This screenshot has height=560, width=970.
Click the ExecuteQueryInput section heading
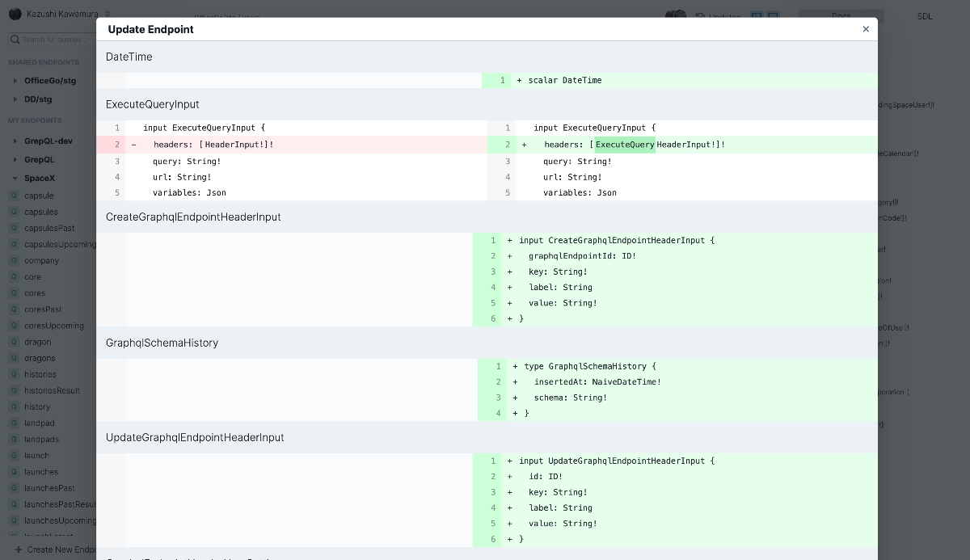tap(153, 104)
